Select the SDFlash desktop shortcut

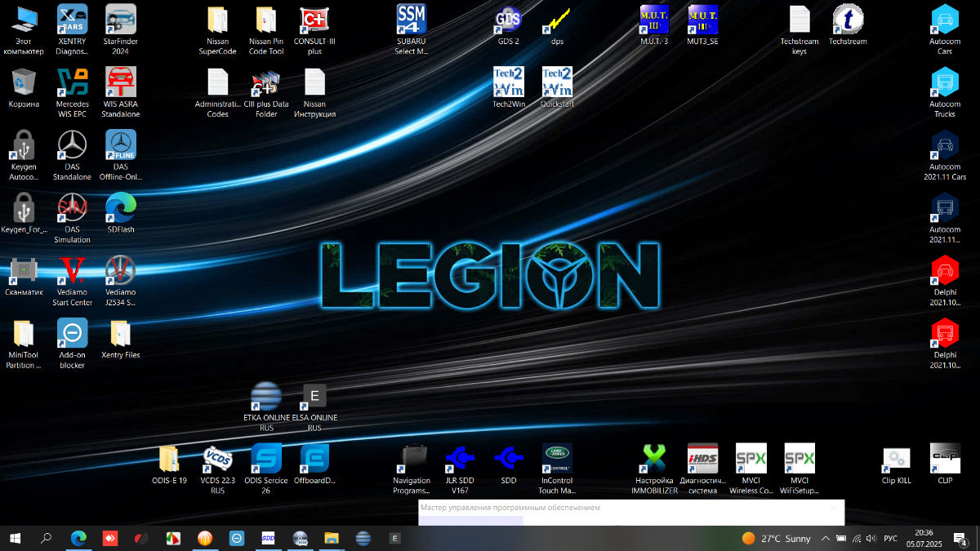click(x=121, y=207)
